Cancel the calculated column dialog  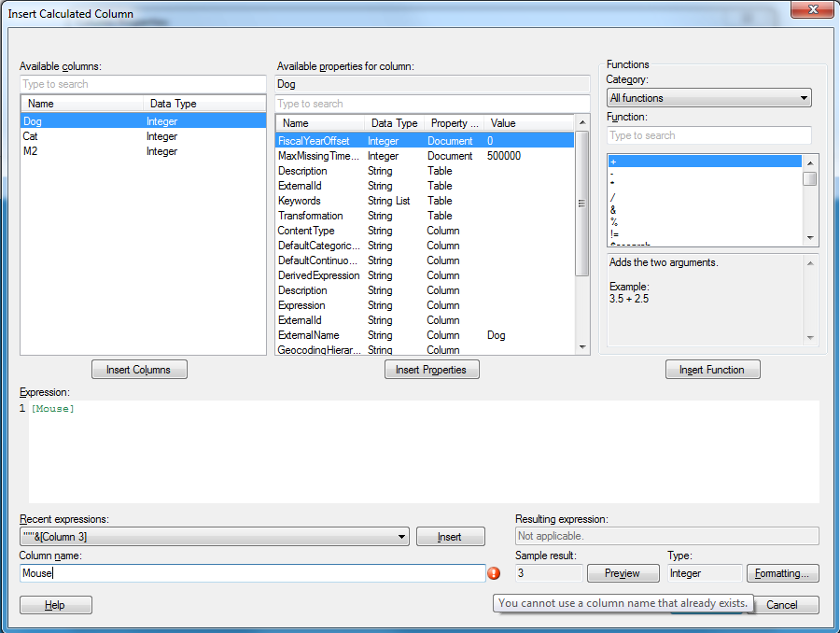click(781, 605)
